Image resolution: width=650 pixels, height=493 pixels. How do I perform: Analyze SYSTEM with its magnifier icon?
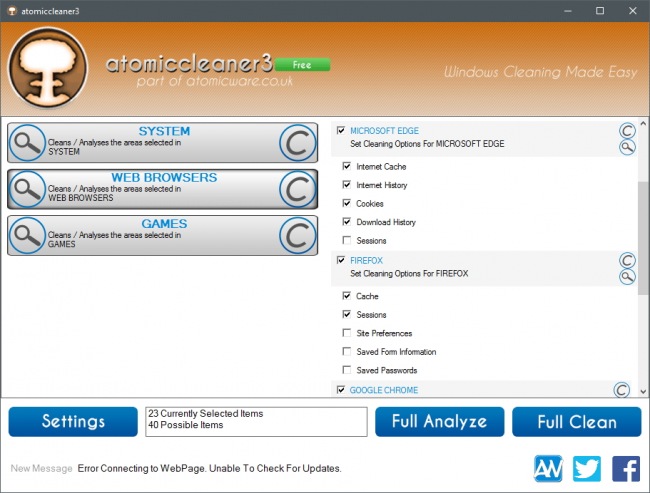pyautogui.click(x=27, y=143)
